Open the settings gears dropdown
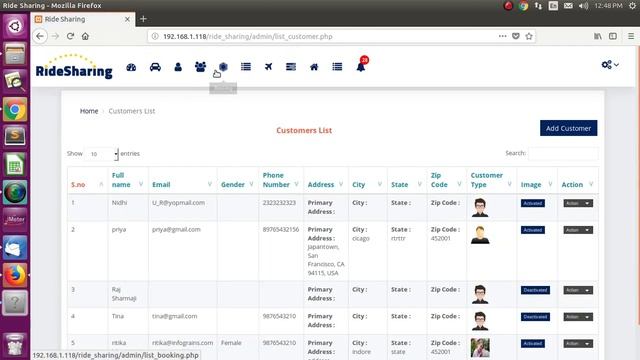640x360 pixels. [x=610, y=64]
